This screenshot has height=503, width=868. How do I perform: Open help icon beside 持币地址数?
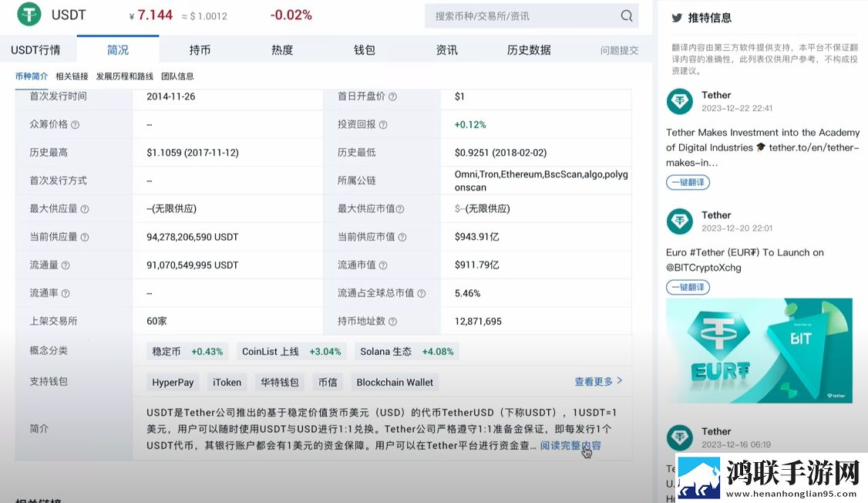pyautogui.click(x=392, y=321)
